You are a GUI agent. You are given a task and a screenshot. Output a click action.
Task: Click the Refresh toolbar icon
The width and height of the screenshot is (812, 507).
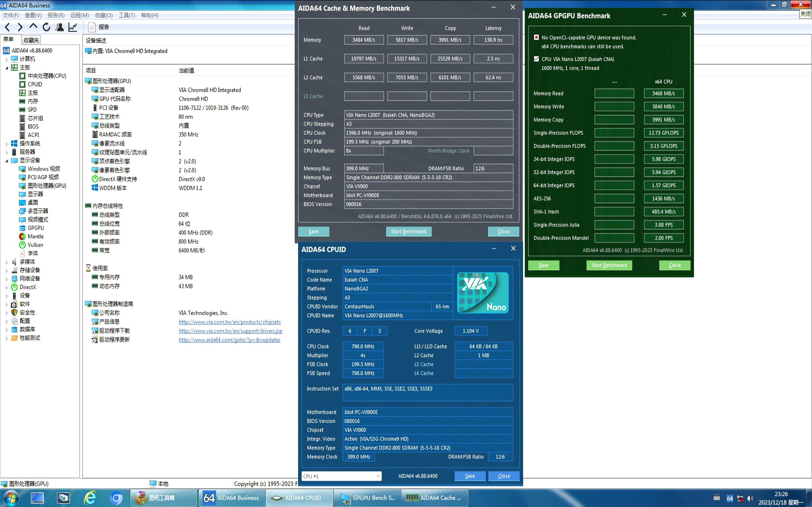click(x=46, y=27)
